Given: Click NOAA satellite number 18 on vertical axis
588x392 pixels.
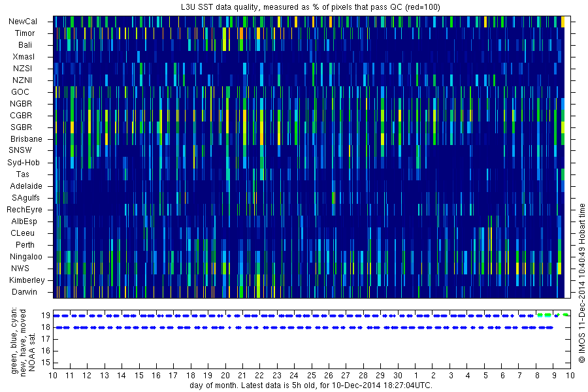Looking at the screenshot, I should [45, 327].
